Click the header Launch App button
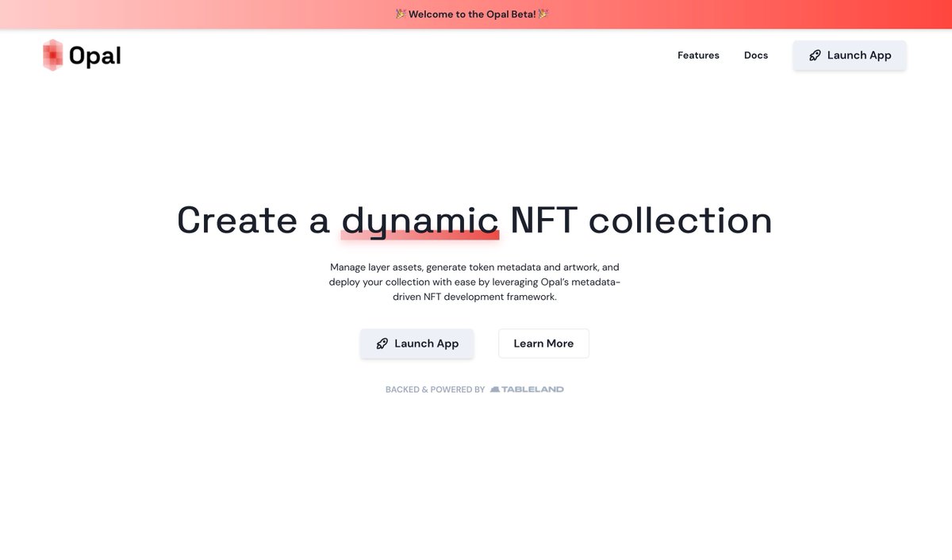The width and height of the screenshot is (952, 560). (x=850, y=56)
